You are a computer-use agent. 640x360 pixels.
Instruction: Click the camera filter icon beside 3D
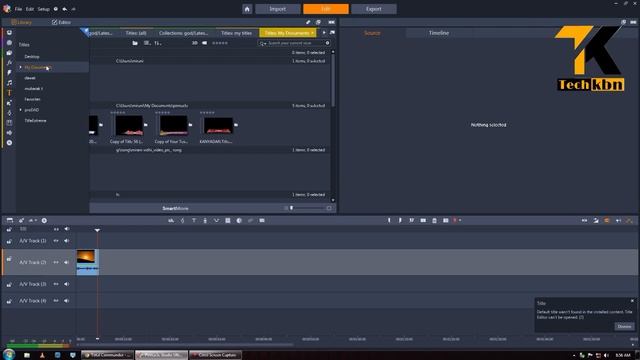pos(204,43)
